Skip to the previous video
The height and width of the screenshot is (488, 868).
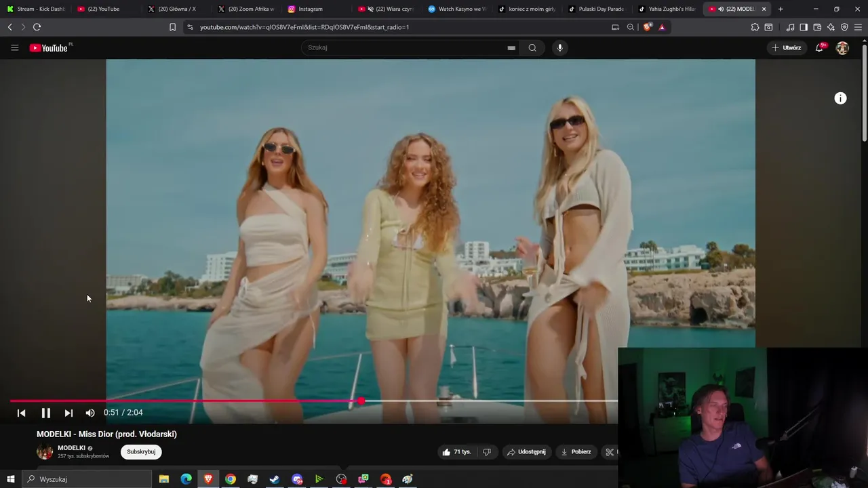pyautogui.click(x=21, y=413)
